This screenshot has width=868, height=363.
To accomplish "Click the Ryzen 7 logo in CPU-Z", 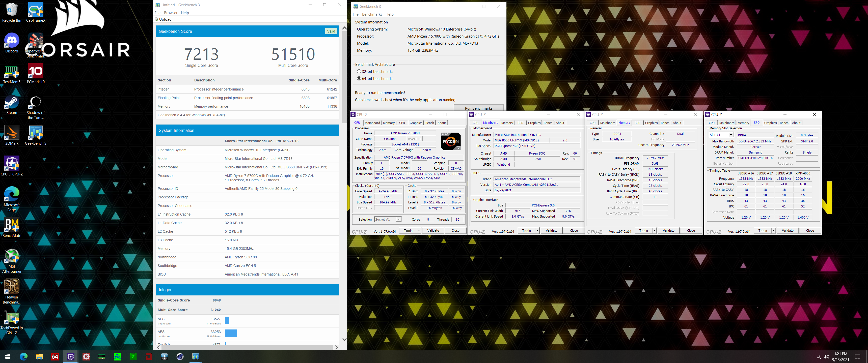I will 450,141.
